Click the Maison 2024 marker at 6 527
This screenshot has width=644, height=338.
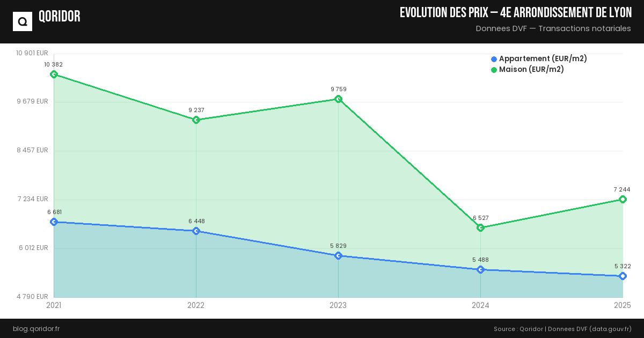click(x=480, y=228)
